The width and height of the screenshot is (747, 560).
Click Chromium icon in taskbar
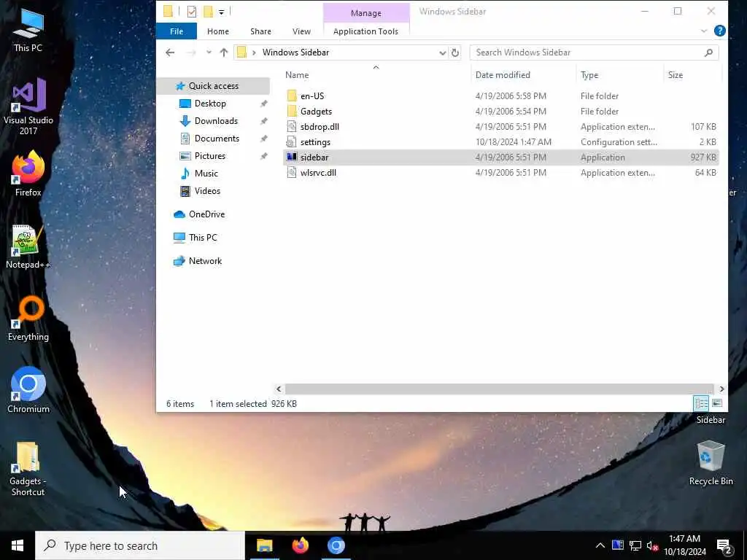click(336, 545)
